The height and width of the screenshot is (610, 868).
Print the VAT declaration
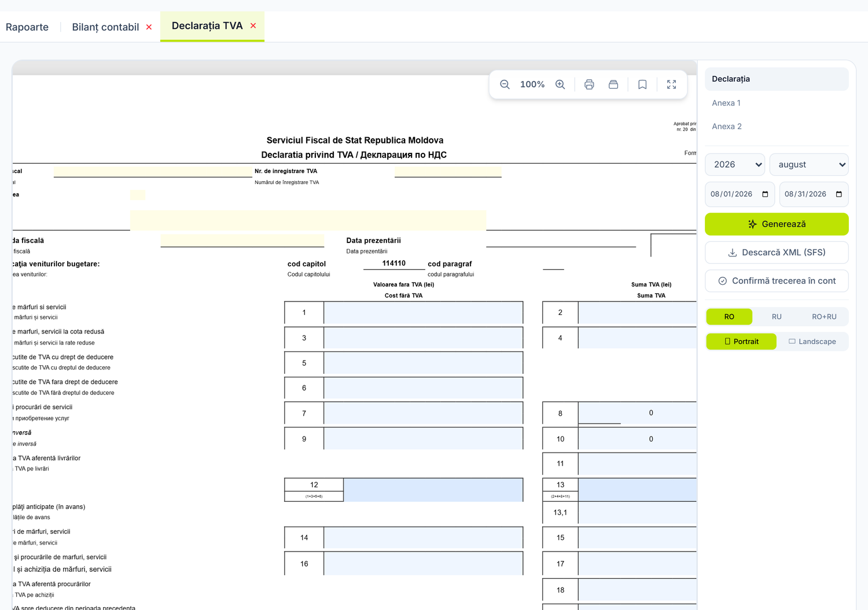(x=589, y=84)
